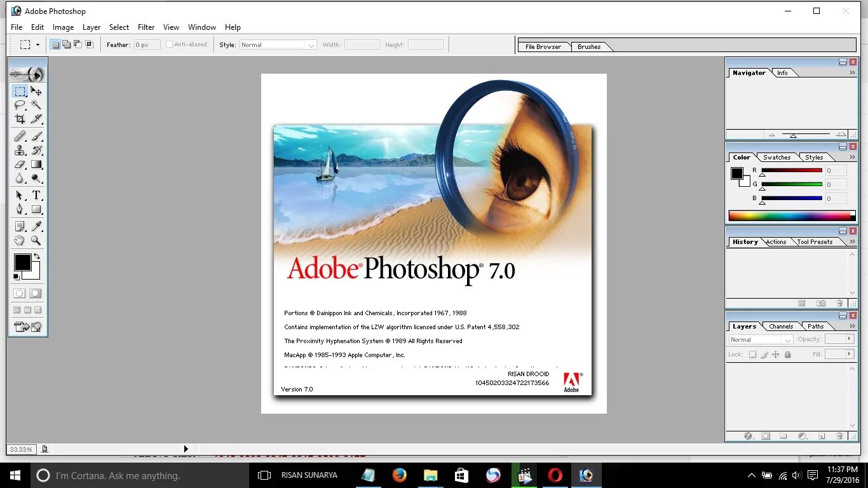The height and width of the screenshot is (488, 868).
Task: Open Firefox from the taskbar
Action: click(x=399, y=475)
